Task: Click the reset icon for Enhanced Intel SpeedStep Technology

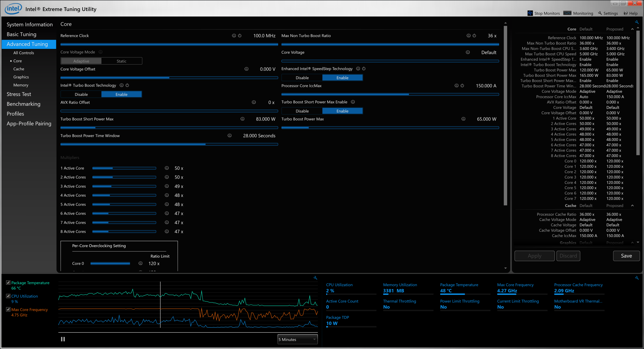Action: 364,69
